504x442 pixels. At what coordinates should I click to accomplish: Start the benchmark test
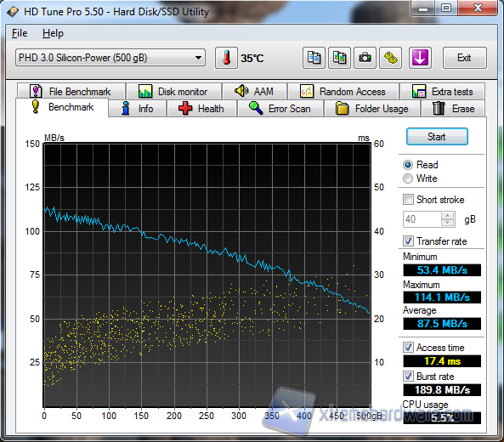(437, 137)
